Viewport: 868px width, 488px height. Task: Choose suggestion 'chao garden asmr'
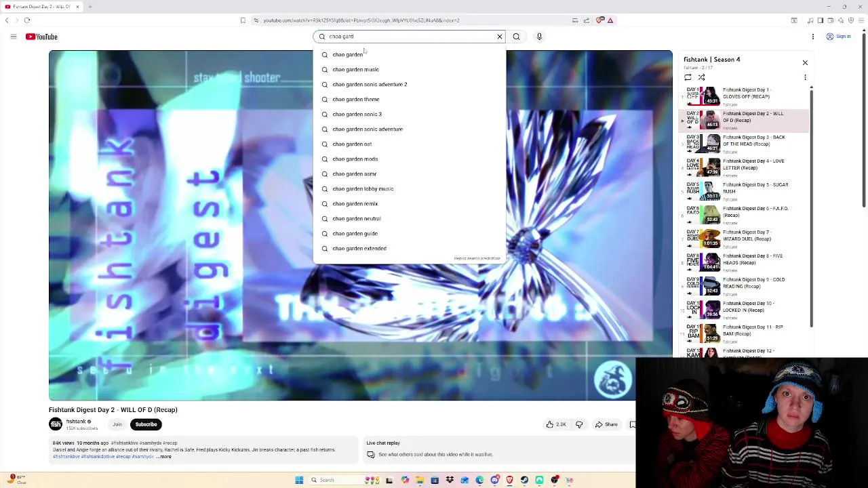410,174
